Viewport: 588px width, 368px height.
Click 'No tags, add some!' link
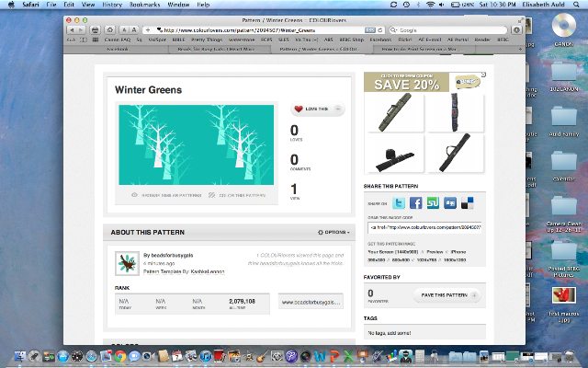pos(390,333)
